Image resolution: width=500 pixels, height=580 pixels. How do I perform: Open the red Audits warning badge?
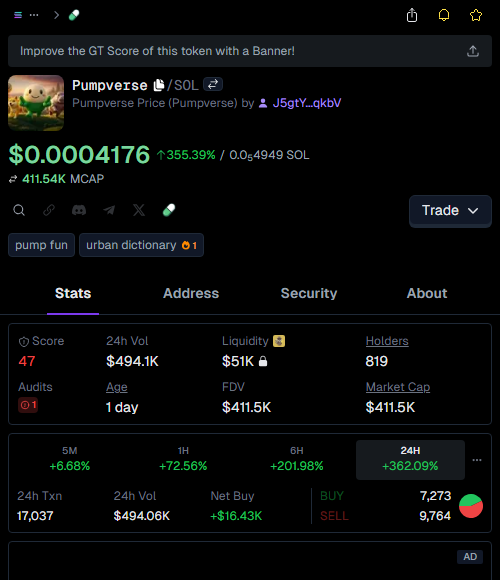28,405
